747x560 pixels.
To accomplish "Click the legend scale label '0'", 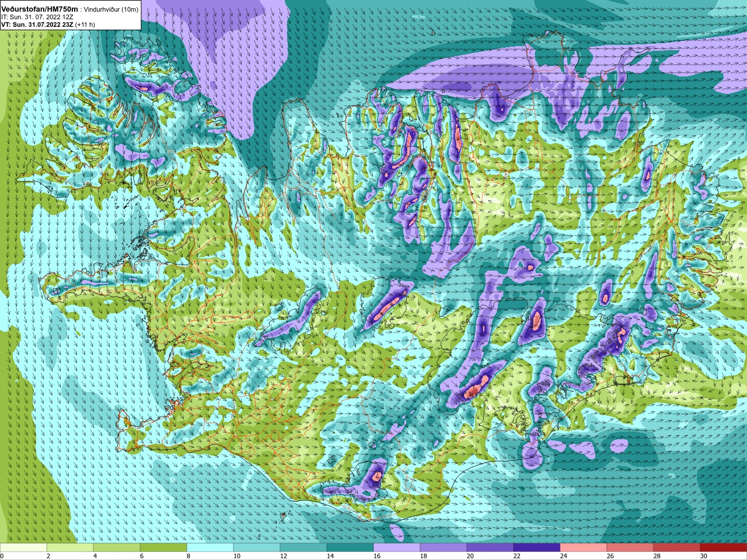I will [2, 556].
